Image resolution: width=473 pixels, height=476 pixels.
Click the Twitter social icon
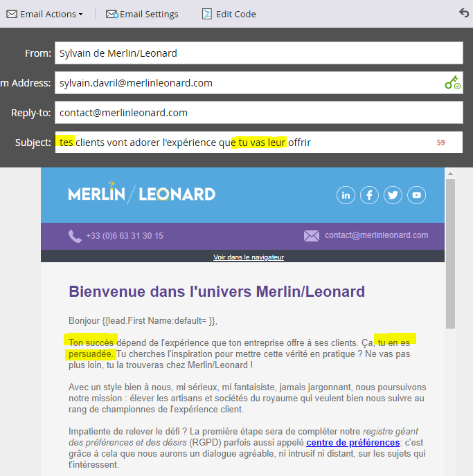(393, 195)
